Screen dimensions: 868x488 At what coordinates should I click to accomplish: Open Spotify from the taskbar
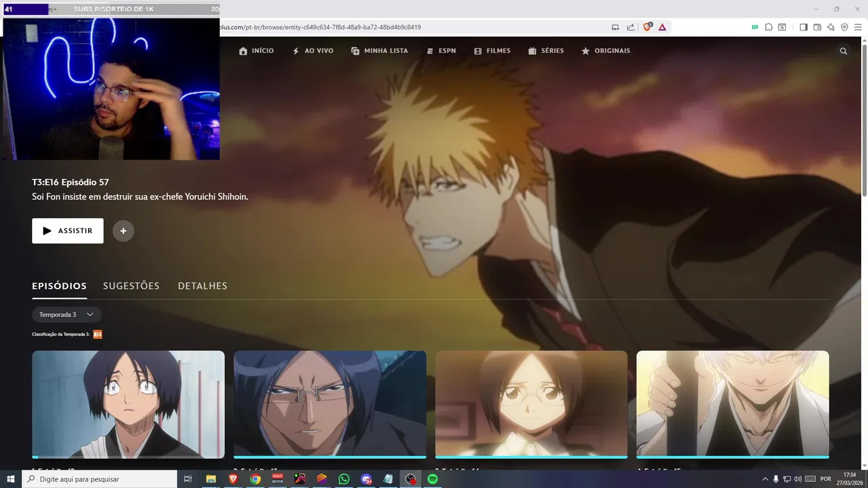tap(433, 479)
